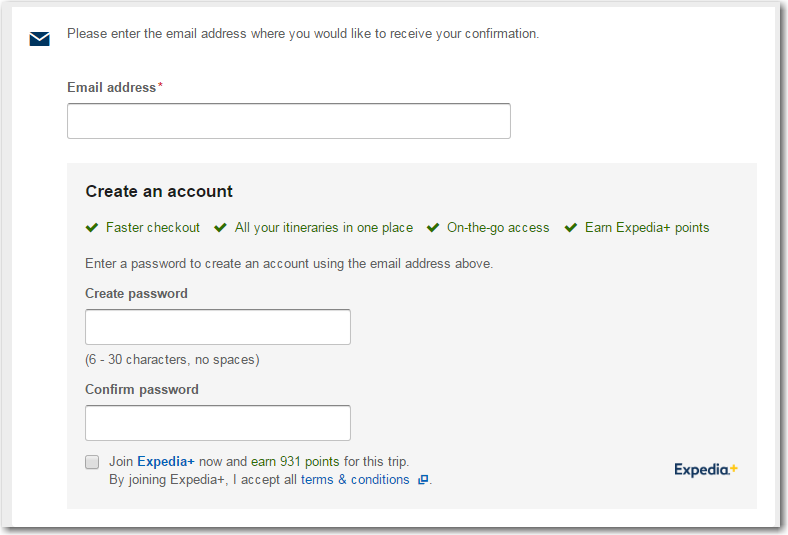Select the Confirm password field

(218, 423)
